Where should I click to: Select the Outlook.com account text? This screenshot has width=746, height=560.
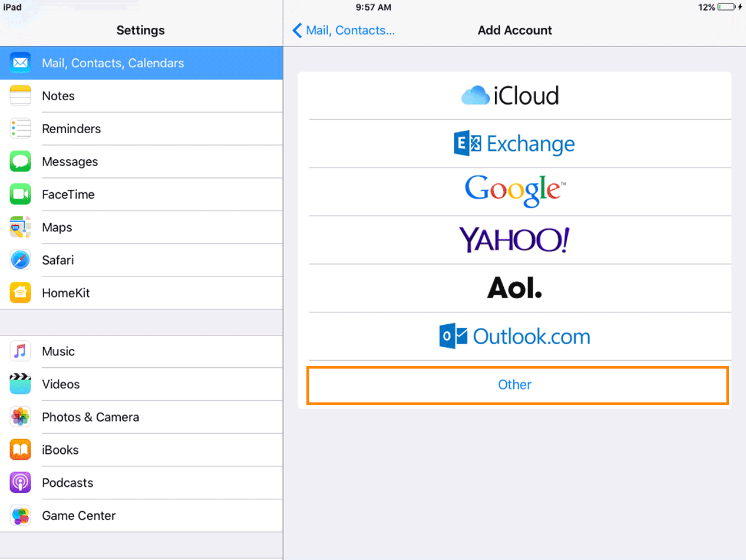532,337
